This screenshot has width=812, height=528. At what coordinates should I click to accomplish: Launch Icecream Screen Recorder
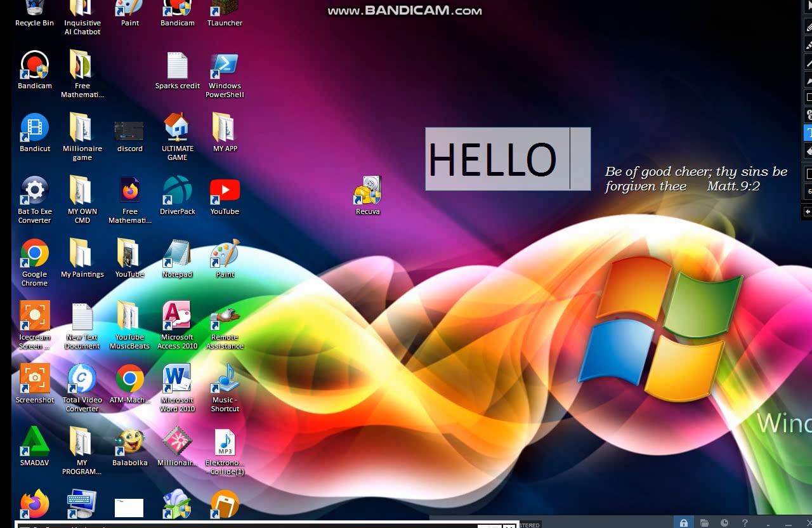34,326
